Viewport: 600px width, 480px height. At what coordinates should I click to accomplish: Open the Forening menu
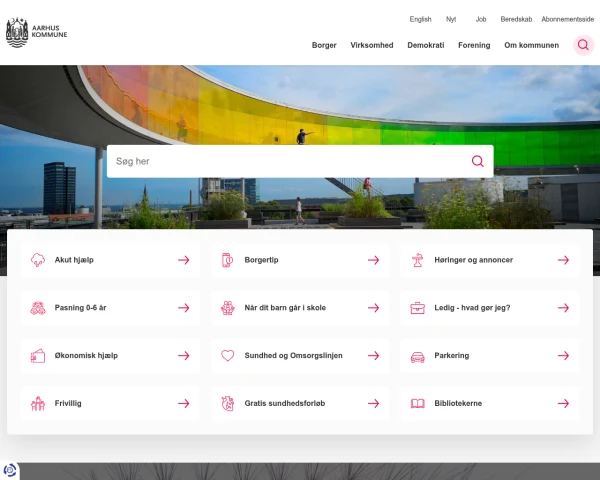[x=474, y=45]
